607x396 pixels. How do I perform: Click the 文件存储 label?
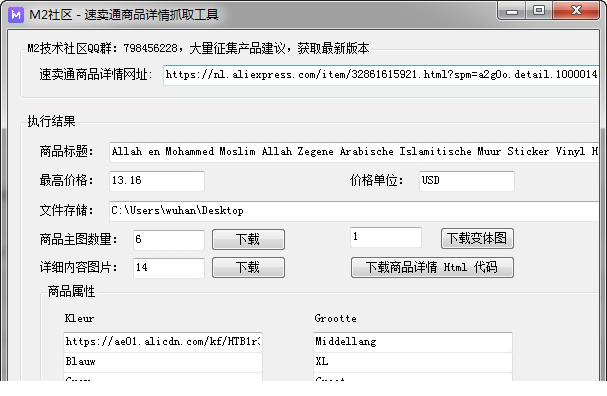tap(66, 211)
